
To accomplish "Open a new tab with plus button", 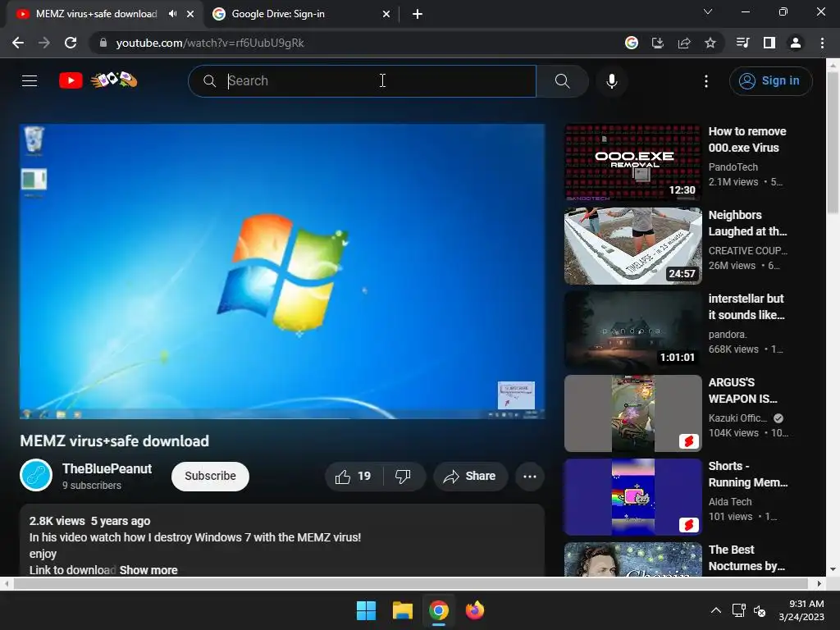I will pyautogui.click(x=418, y=14).
